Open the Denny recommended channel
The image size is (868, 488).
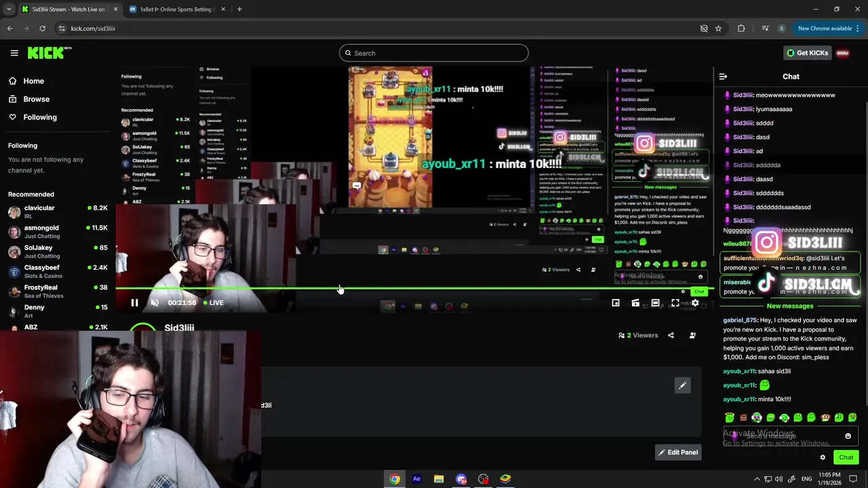57,310
